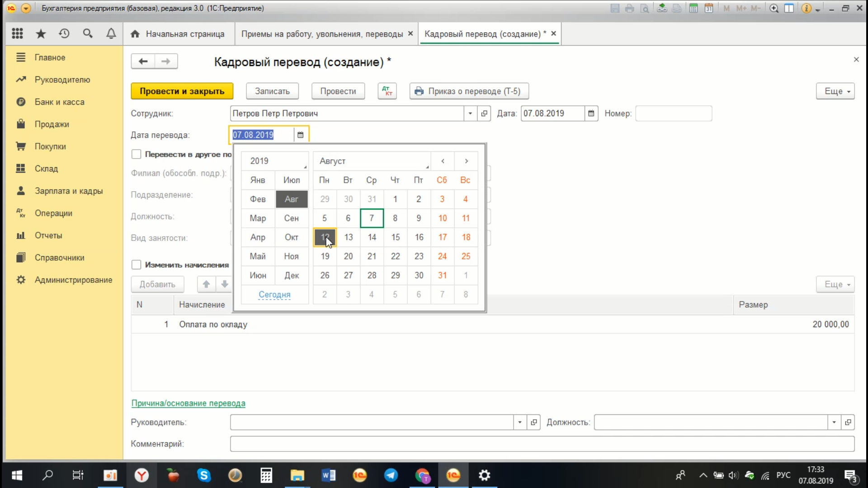Image resolution: width=868 pixels, height=488 pixels.
Task: Open Favorites star icon
Action: tap(41, 33)
